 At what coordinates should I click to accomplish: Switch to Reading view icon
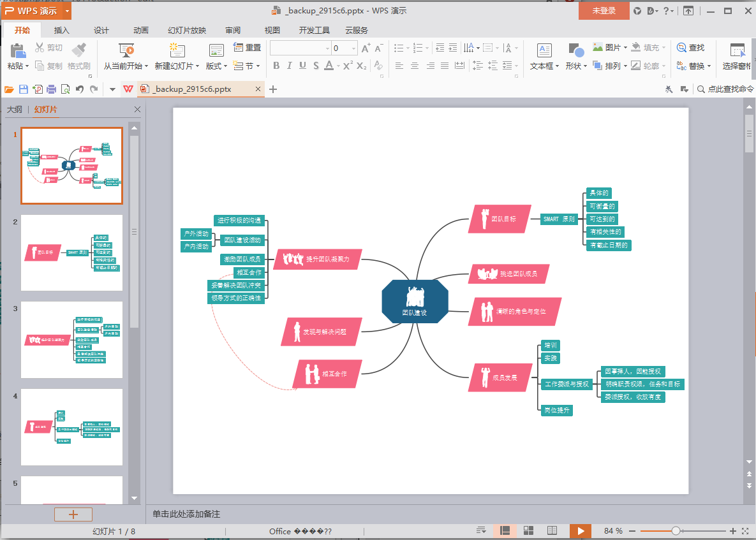(552, 530)
